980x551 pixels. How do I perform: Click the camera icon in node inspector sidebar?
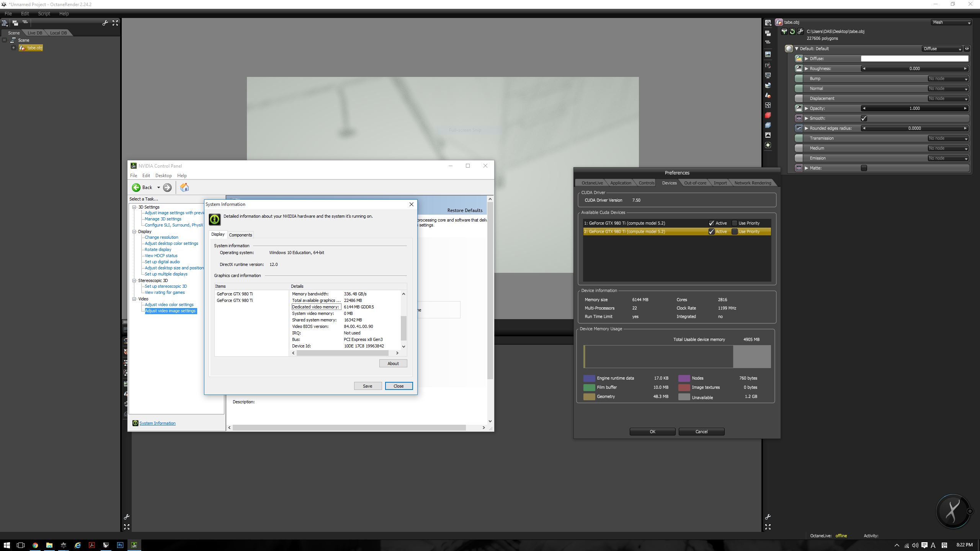click(768, 65)
